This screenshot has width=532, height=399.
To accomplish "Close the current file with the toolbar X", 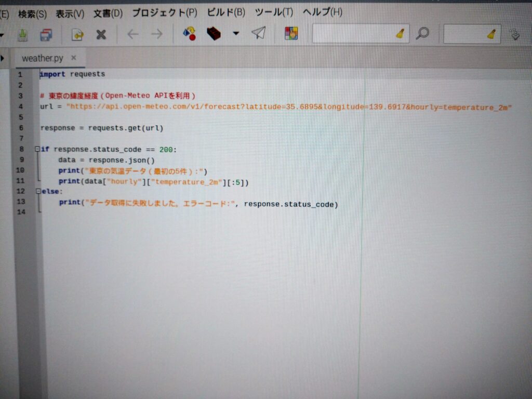I will point(101,34).
